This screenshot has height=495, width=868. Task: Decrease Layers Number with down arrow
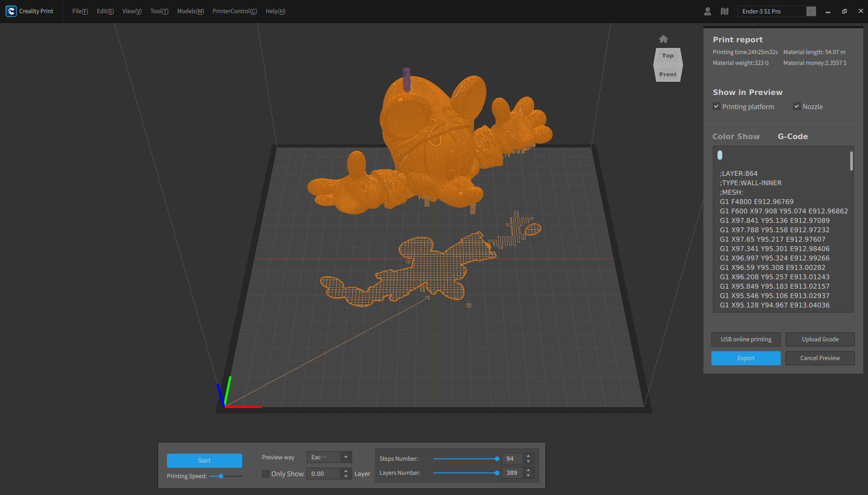click(x=529, y=476)
